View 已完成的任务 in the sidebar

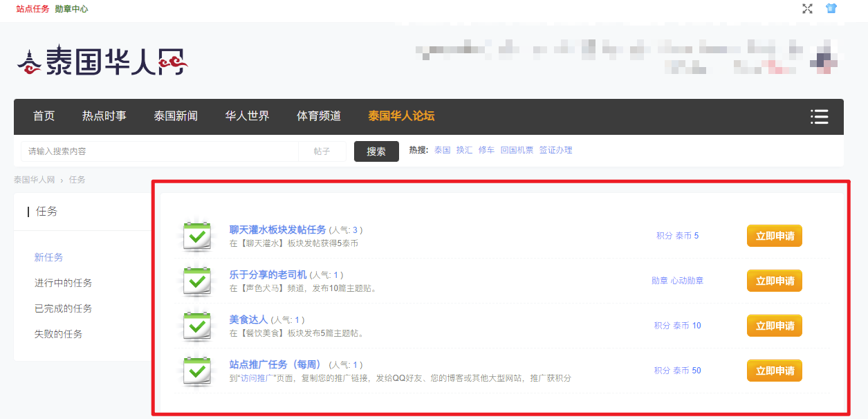pos(63,308)
